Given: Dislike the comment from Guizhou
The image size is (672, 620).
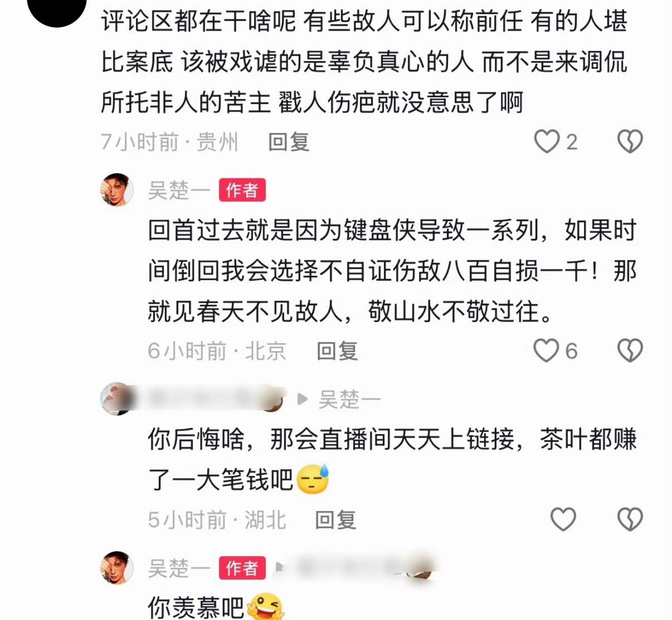Looking at the screenshot, I should (630, 142).
